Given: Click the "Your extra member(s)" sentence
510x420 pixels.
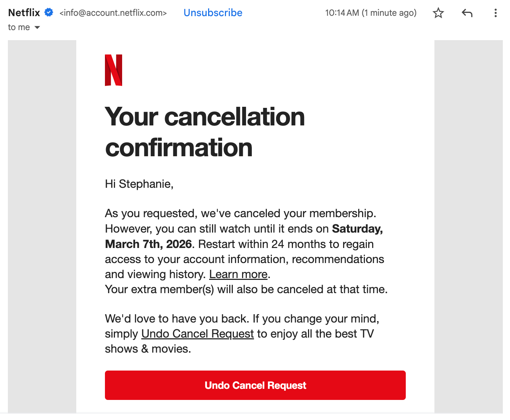Looking at the screenshot, I should (x=246, y=289).
